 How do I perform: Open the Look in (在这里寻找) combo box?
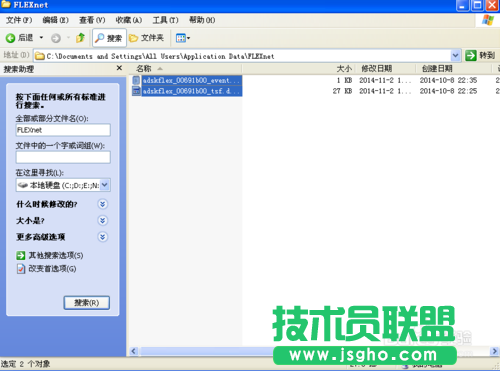tap(63, 185)
